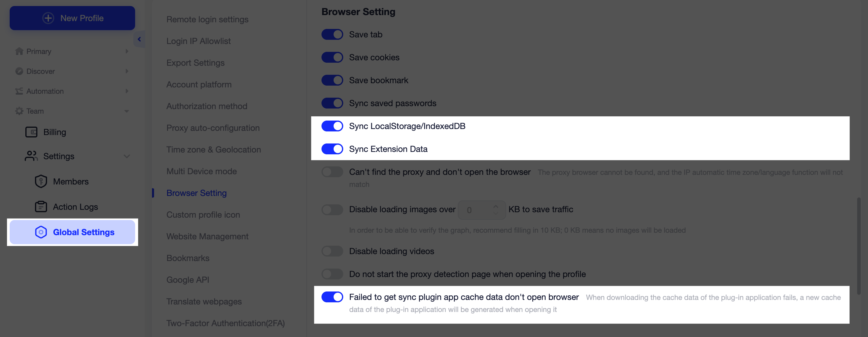Turn off Sync saved passwords
868x337 pixels.
(332, 103)
